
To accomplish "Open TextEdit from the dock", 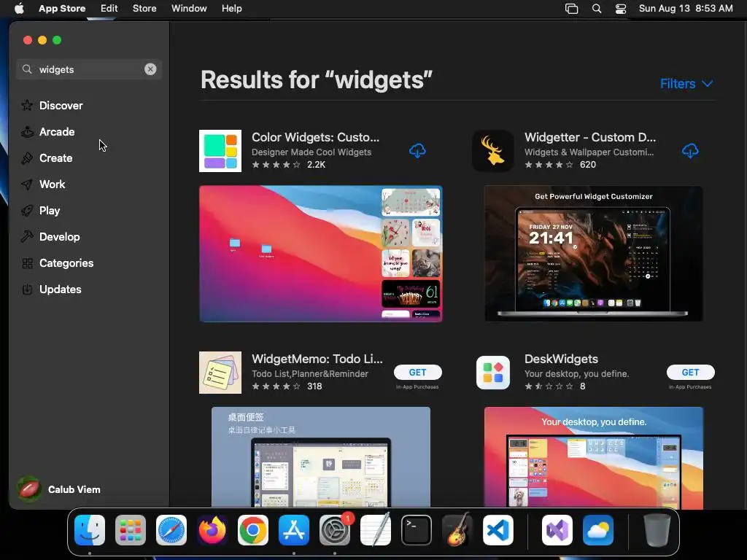I will tap(376, 530).
